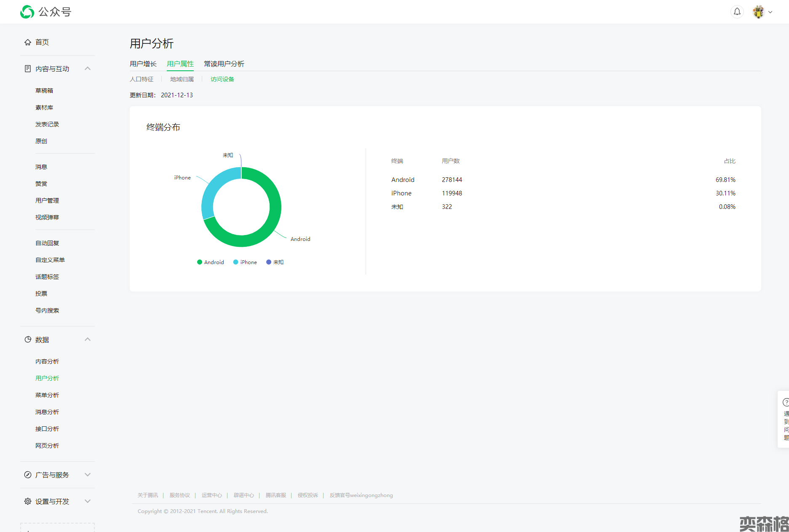Viewport: 789px width, 532px height.
Task: Open the notification bell
Action: 737,12
